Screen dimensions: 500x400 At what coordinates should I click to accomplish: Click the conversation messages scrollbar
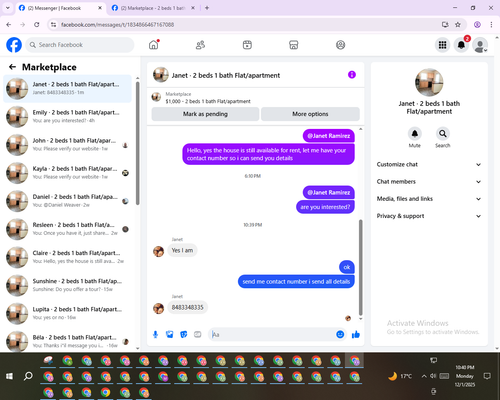tap(360, 267)
